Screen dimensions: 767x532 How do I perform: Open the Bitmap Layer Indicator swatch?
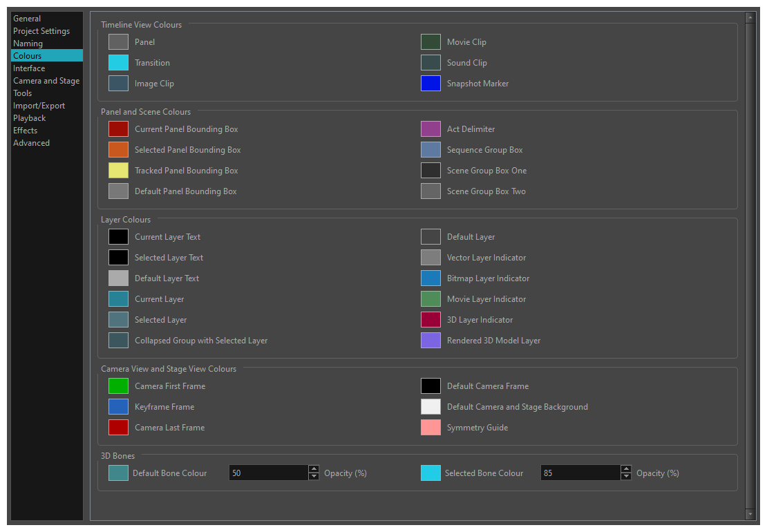click(430, 278)
